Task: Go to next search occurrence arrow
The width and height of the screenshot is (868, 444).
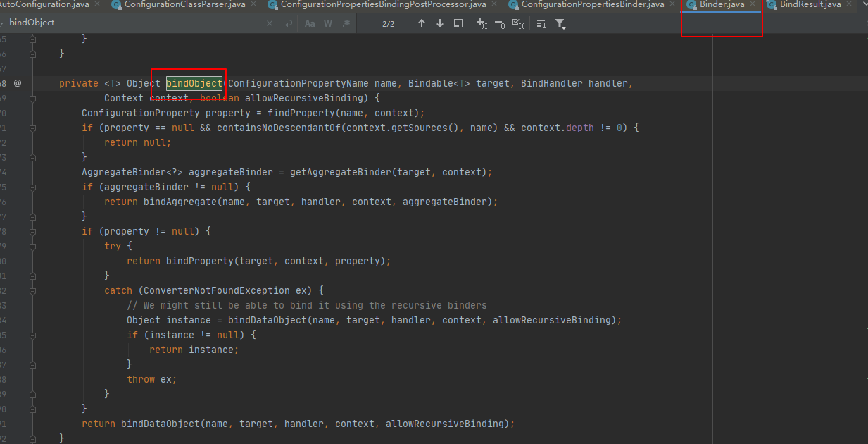Action: [x=440, y=23]
